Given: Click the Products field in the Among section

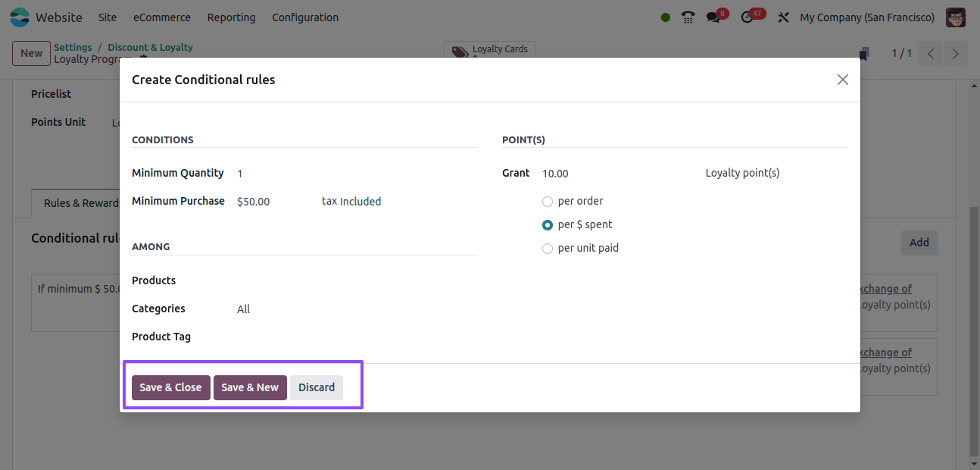Looking at the screenshot, I should [x=356, y=281].
